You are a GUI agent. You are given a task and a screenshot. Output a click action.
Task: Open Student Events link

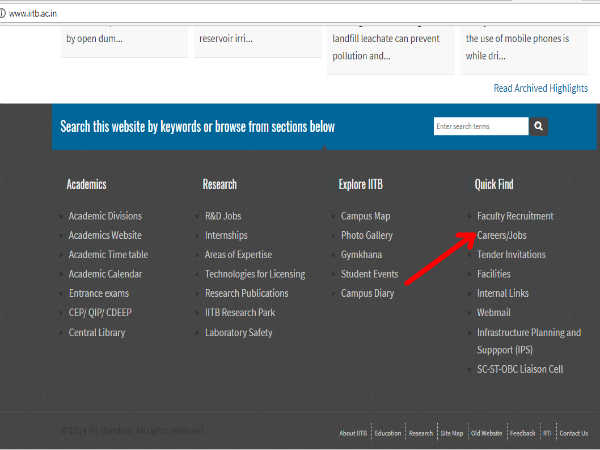click(369, 274)
